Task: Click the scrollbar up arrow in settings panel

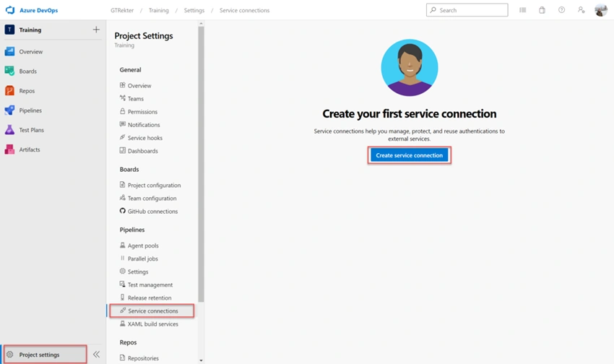Action: 201,24
